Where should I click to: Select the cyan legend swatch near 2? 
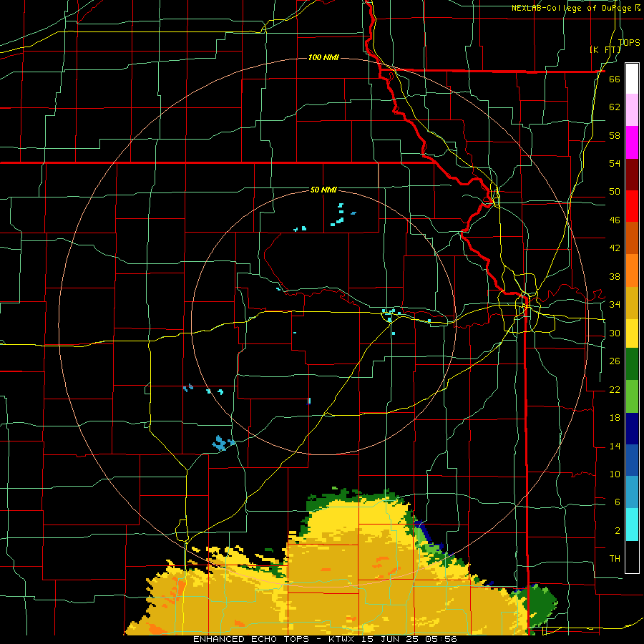pos(632,525)
